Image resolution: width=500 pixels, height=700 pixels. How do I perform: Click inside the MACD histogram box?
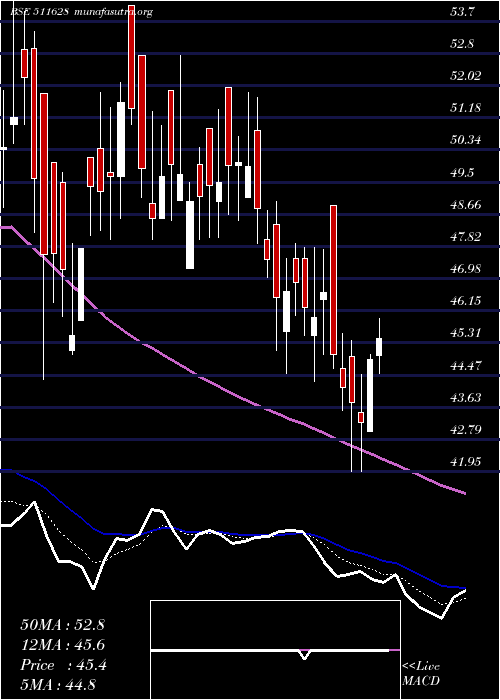(x=275, y=650)
